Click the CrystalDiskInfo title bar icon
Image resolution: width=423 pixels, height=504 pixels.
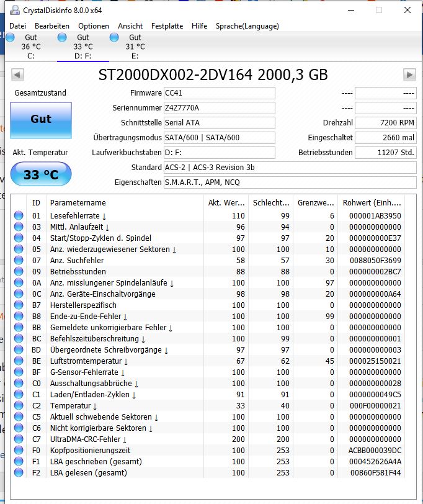point(14,11)
